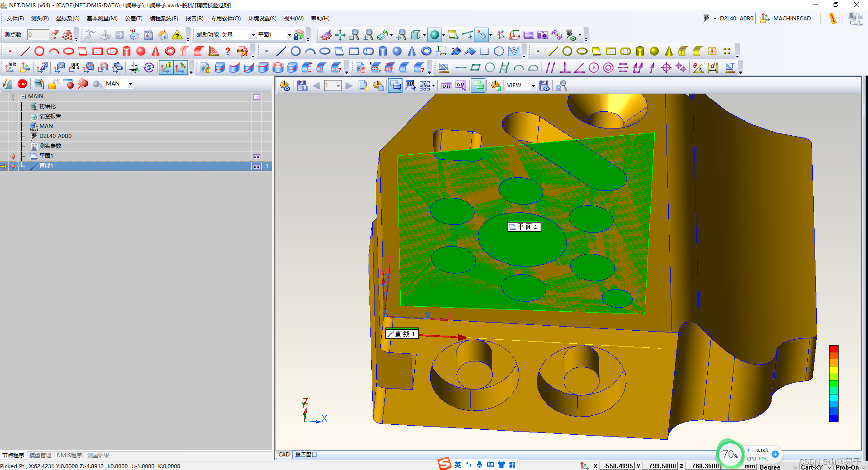Open the 矢量 auxiliary function dropdown
This screenshot has width=868, height=470.
253,35
